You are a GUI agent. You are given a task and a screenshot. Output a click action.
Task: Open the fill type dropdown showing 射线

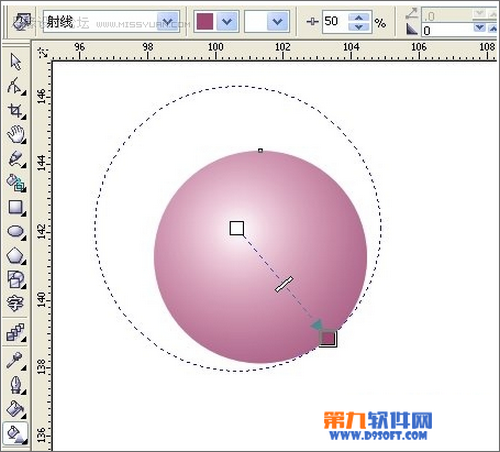[x=111, y=22]
